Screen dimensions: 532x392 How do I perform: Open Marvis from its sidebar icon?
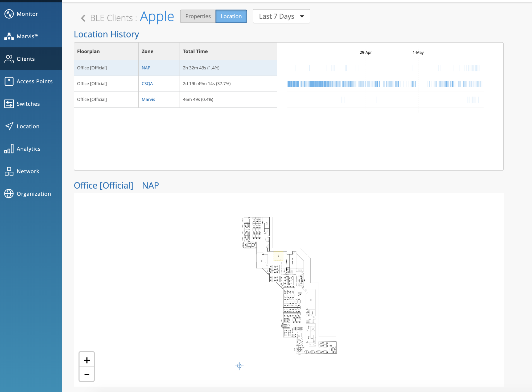click(9, 36)
